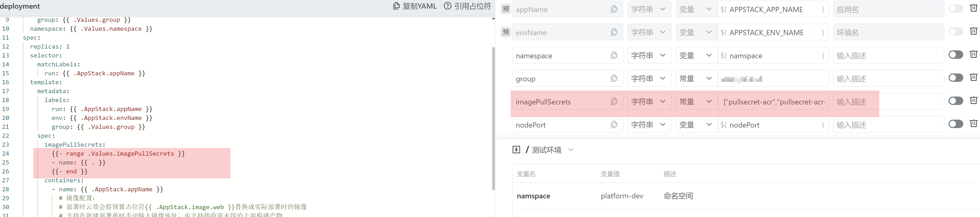
Task: Delete the group variable row
Action: click(973, 77)
